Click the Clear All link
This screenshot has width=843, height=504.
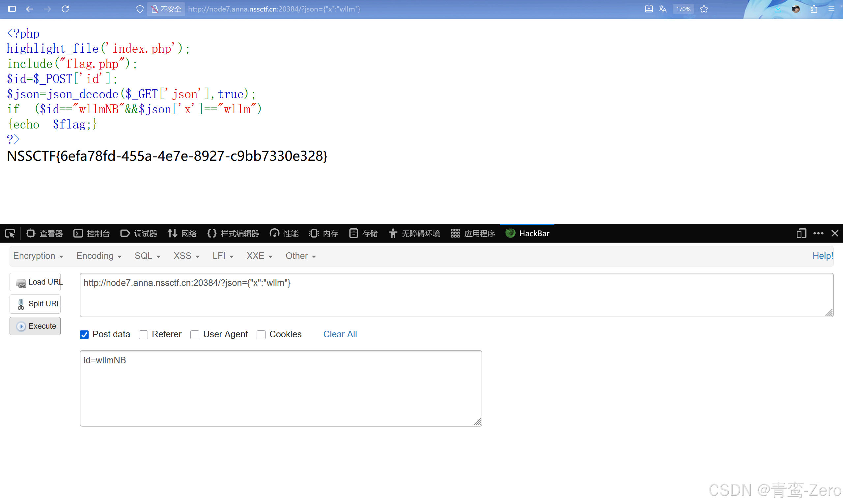pos(340,334)
